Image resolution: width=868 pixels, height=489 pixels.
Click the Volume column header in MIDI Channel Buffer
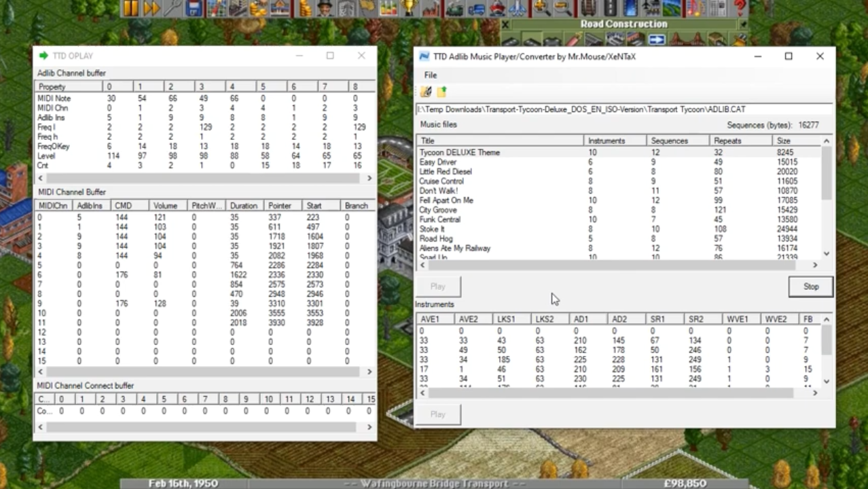pos(169,206)
